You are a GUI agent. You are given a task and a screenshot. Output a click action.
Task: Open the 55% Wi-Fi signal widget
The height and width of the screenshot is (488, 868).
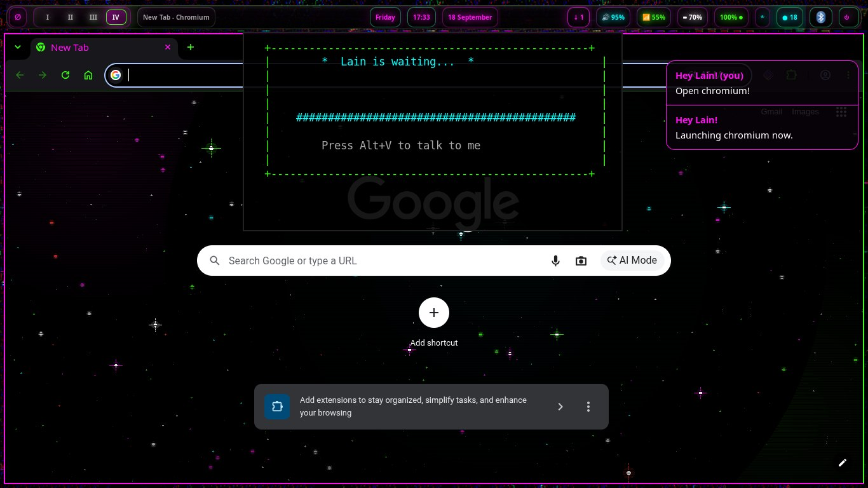click(654, 17)
